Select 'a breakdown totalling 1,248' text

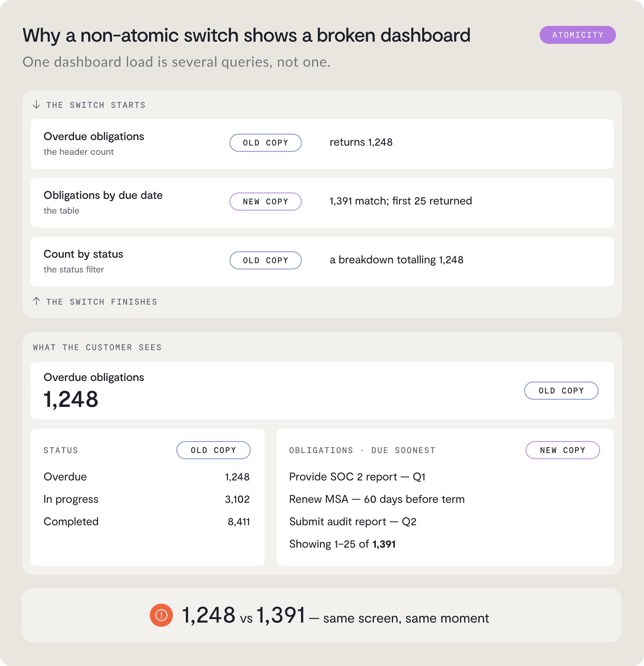coord(397,260)
